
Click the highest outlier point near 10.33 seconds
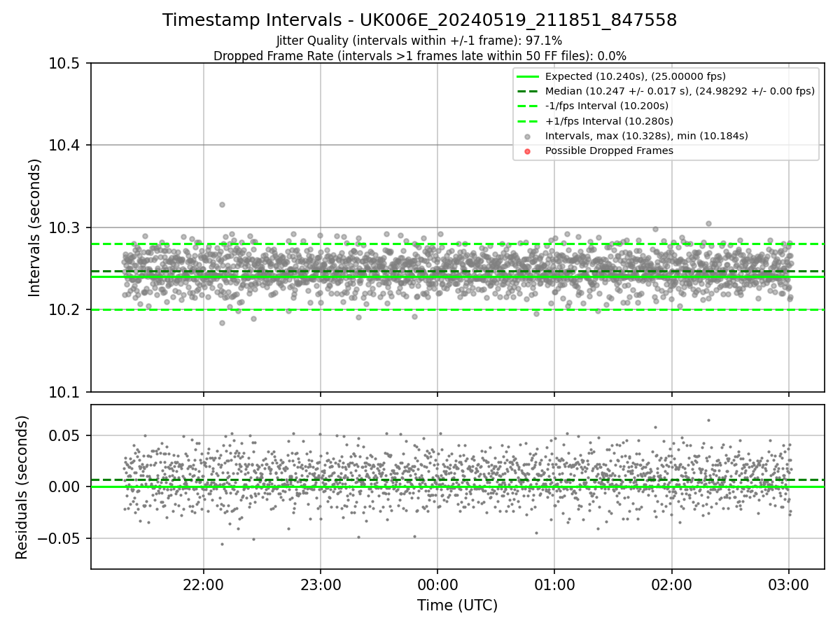222,204
